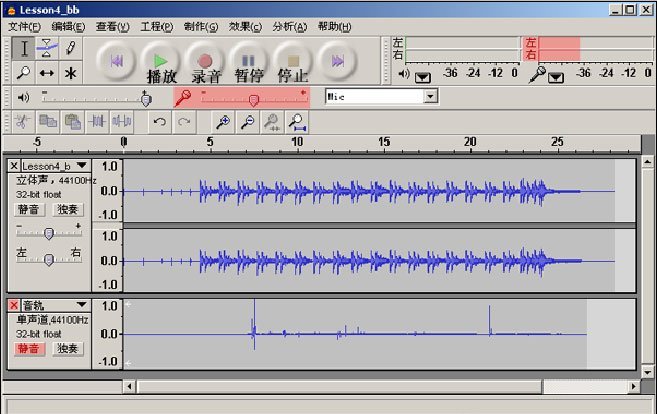Viewport: 657px width, 414px height.
Task: Click the red 录音 record button
Action: (205, 62)
